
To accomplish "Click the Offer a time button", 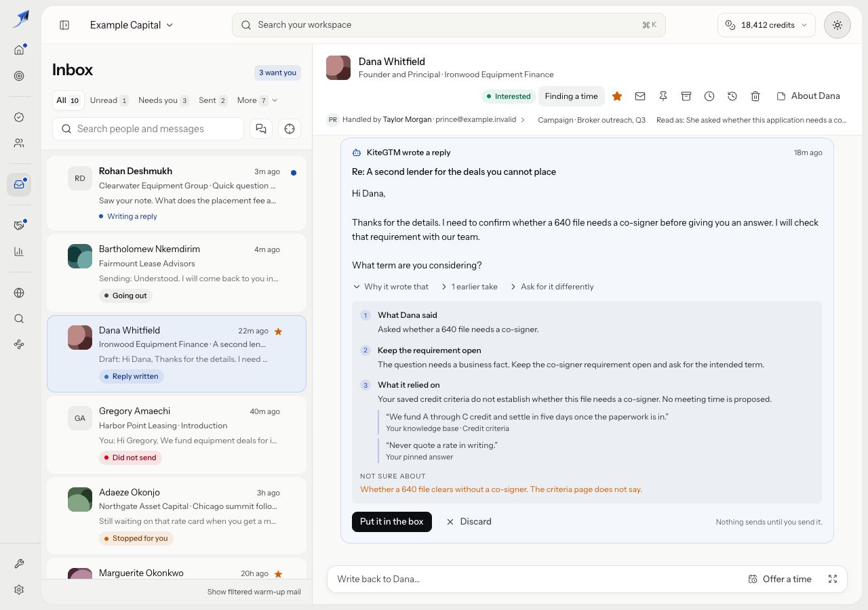I will [780, 579].
